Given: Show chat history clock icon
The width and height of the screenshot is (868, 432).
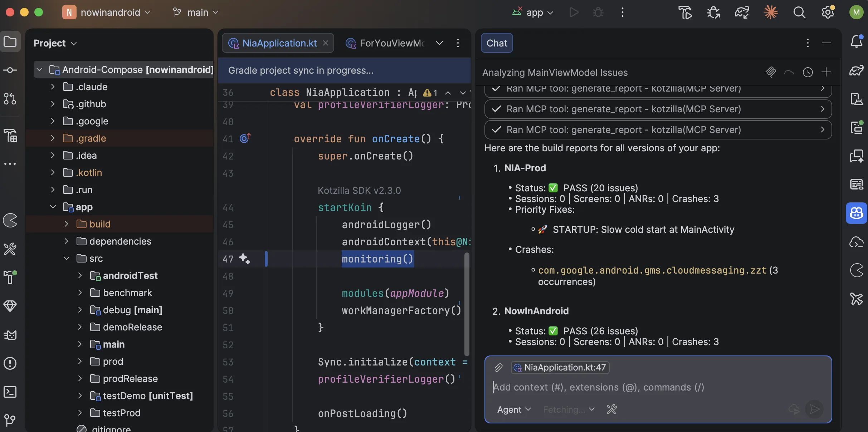Looking at the screenshot, I should [808, 72].
